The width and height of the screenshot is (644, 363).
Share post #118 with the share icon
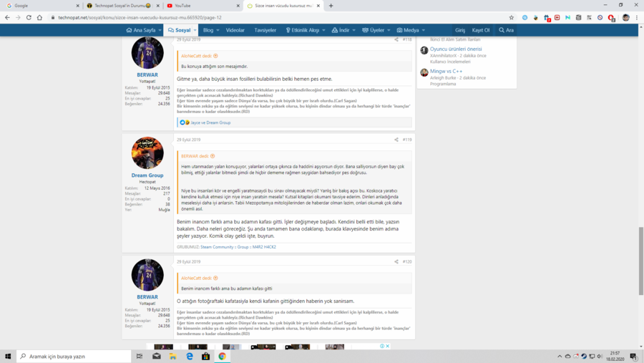pos(396,39)
